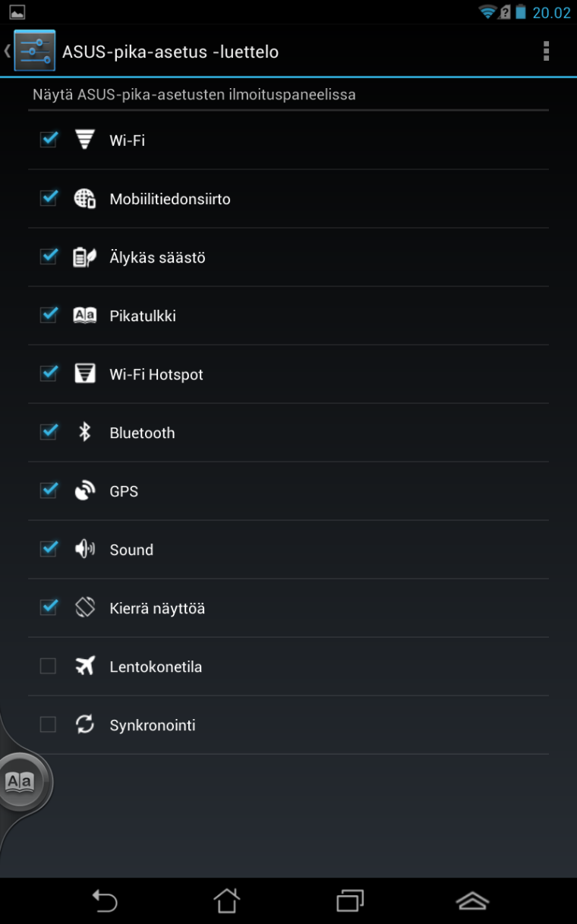Tap the floating Pikatulkki side bubble
This screenshot has width=577, height=924.
[x=20, y=781]
